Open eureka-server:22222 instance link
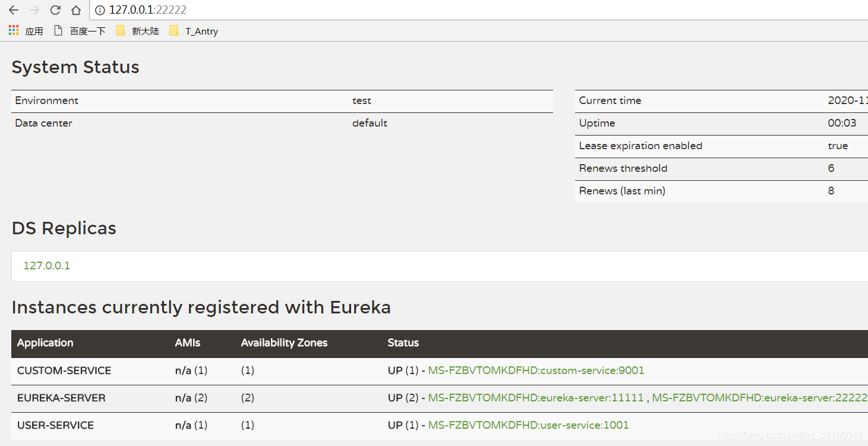 click(x=760, y=398)
